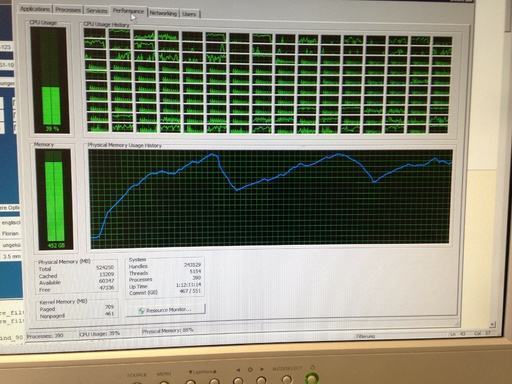Screen dimensions: 512x384
Task: Click the 'Physical Memory Usage History' heading
Action: coord(125,145)
